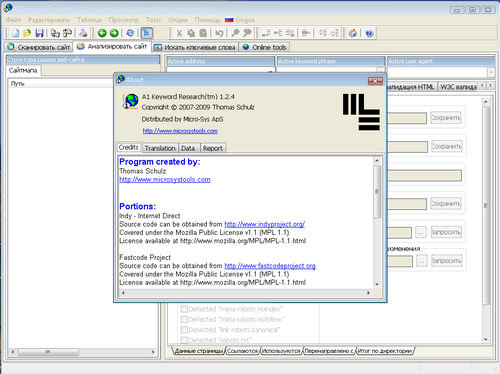Click the topmost Сохранить button
Image resolution: width=500 pixels, height=374 pixels.
(x=446, y=118)
